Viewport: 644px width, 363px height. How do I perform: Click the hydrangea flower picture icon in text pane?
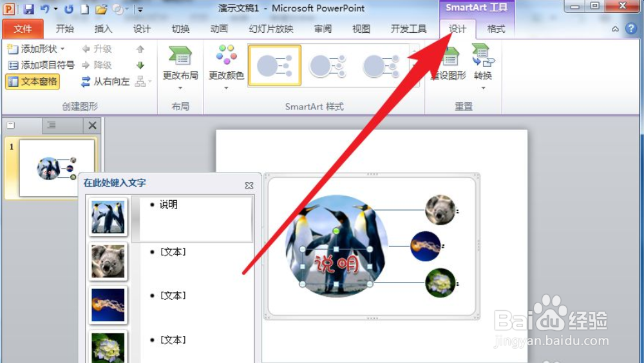point(108,348)
